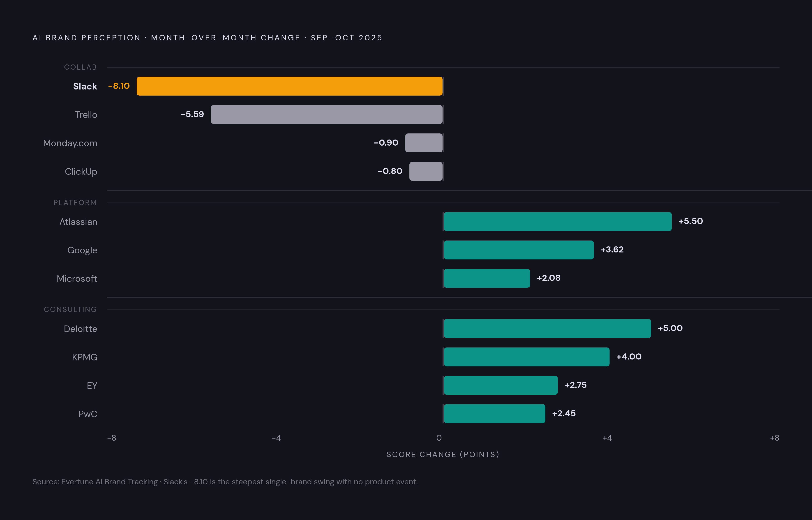Select the ClickUp gray bar

[x=426, y=171]
